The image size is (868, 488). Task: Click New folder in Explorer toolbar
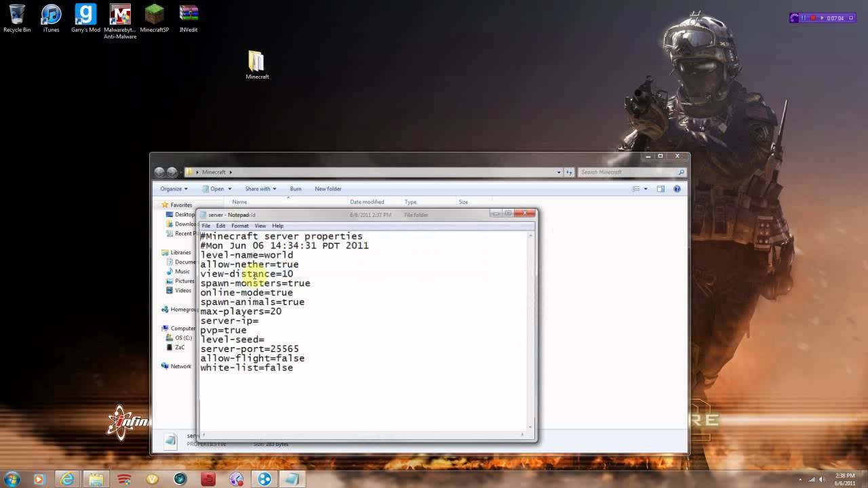328,189
